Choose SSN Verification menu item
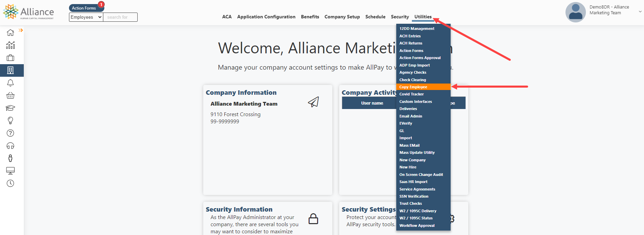The width and height of the screenshot is (644, 235). tap(423, 196)
